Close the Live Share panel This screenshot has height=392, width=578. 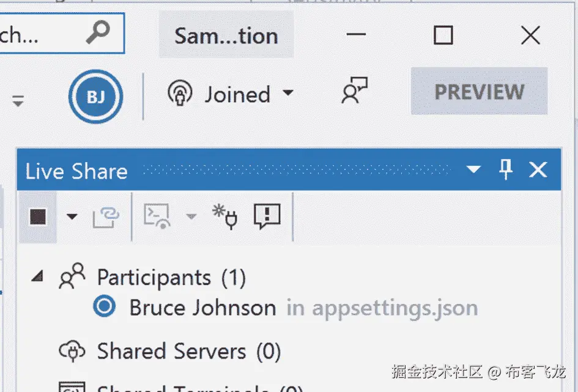click(x=538, y=169)
